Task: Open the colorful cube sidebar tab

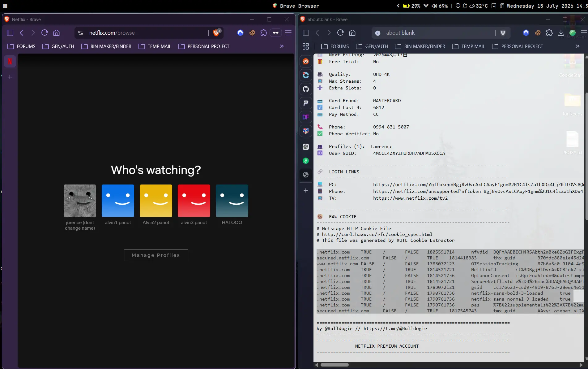Action: 306,131
